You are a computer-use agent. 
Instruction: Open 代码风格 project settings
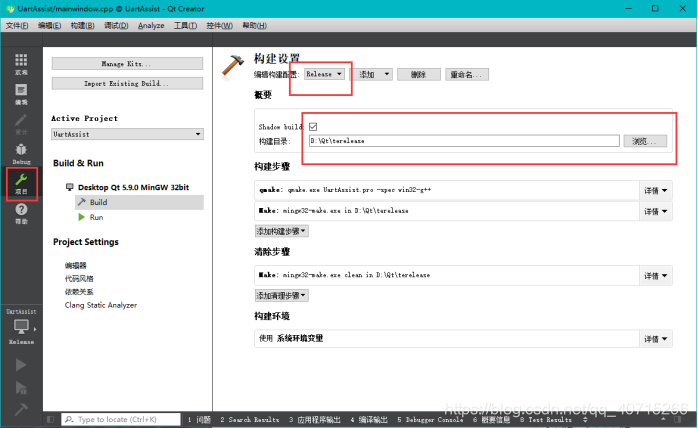coord(79,279)
